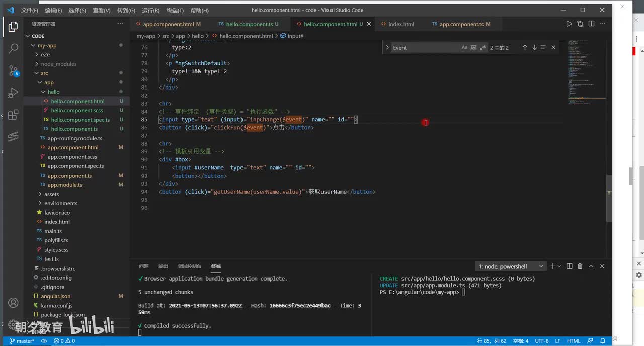Open Source Control view with badge

point(13,71)
